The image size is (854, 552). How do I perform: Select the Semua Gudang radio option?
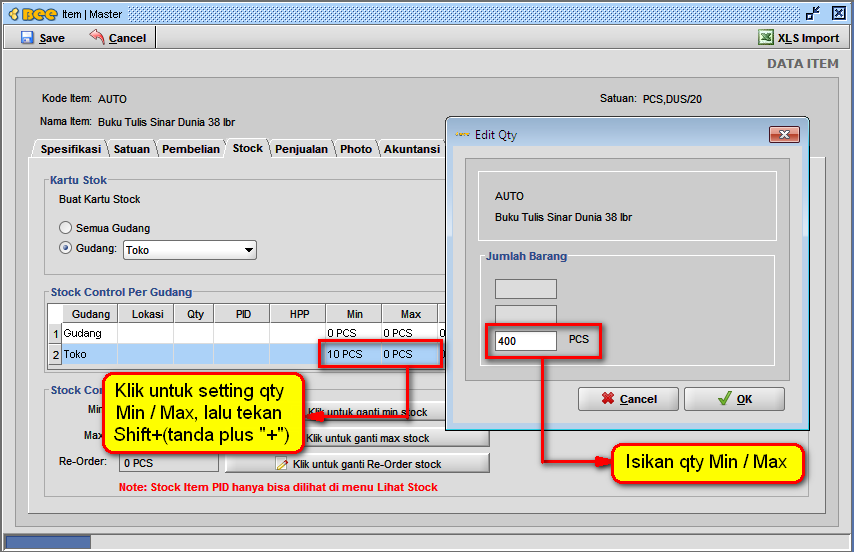(x=66, y=228)
